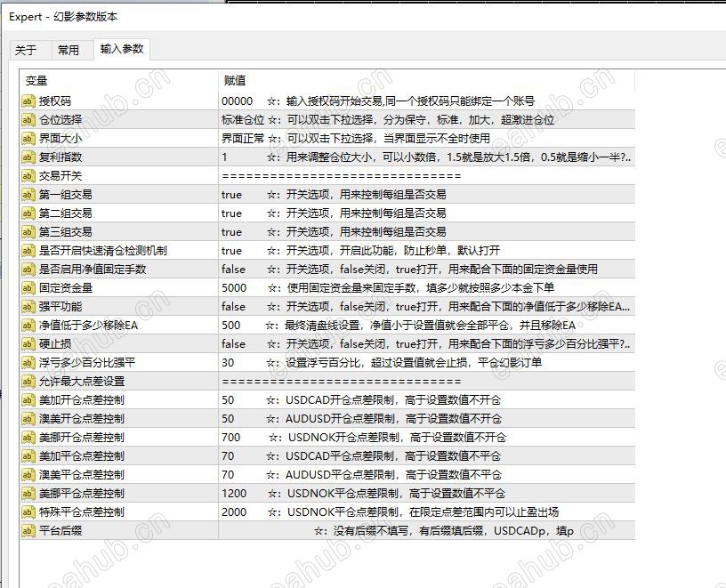Click the ab icon beside 美加开仓点差控制
The width and height of the screenshot is (726, 588).
click(x=28, y=400)
